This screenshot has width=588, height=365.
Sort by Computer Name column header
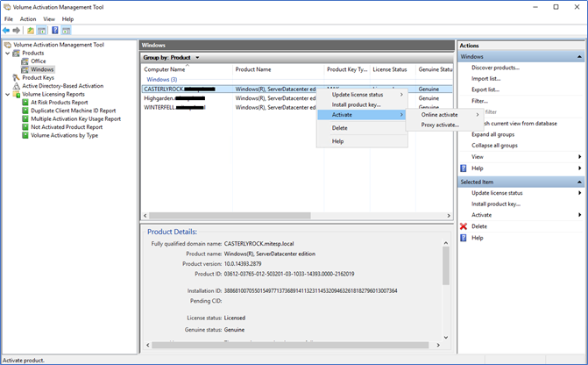point(187,69)
